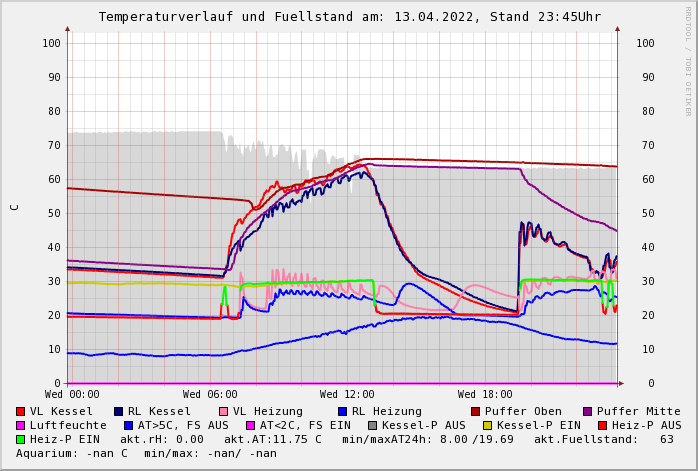
Task: Click the magenta Luftfeuchte legend swatch
Action: [21, 425]
